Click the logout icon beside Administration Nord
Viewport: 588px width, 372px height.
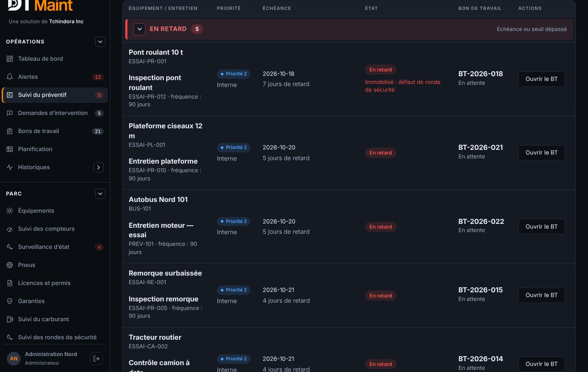click(x=96, y=358)
